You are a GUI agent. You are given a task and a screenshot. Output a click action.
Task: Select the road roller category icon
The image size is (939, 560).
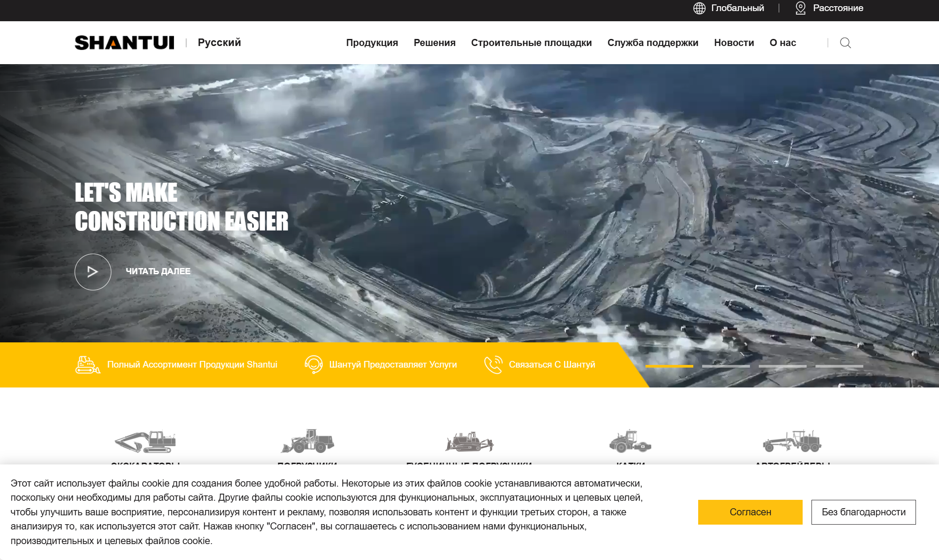point(630,441)
